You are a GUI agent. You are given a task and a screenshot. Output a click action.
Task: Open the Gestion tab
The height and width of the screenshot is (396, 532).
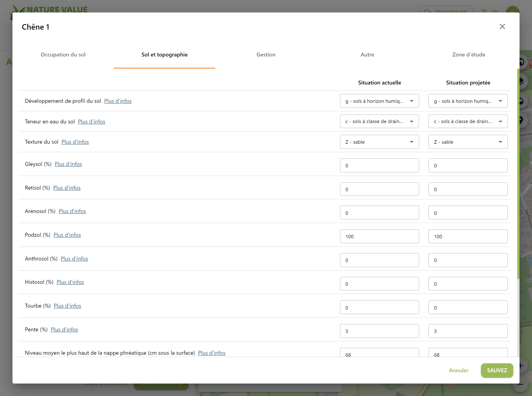pos(266,55)
